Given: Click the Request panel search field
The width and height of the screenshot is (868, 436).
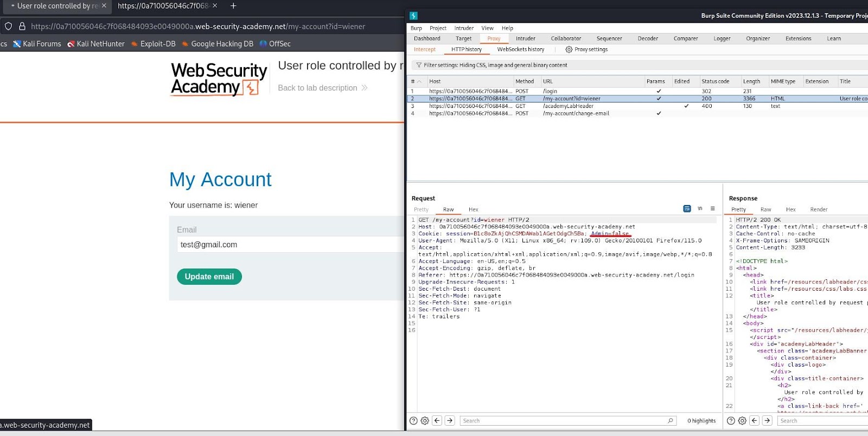Looking at the screenshot, I should pyautogui.click(x=568, y=421).
